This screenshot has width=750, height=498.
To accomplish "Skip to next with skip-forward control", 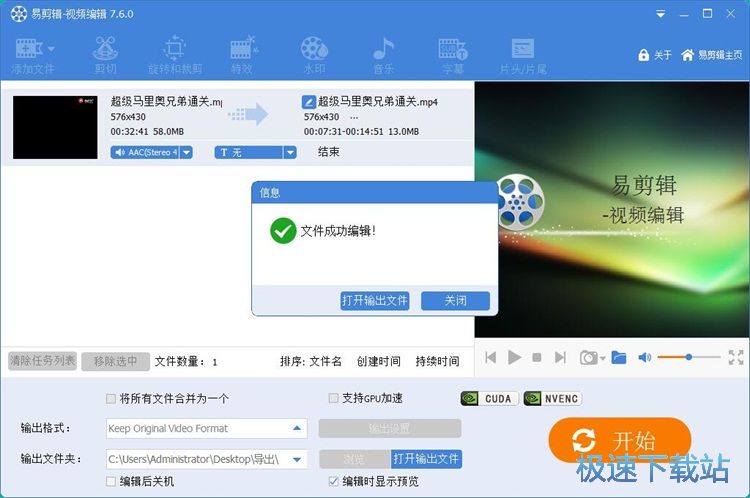I will (x=560, y=357).
